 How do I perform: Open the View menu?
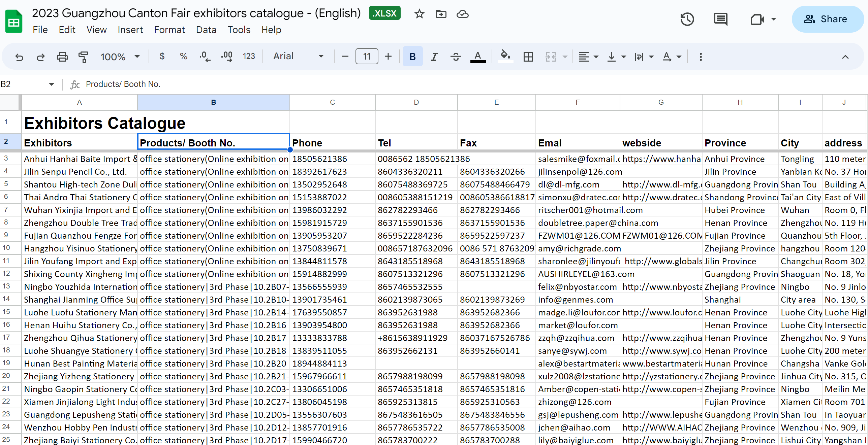coord(96,30)
